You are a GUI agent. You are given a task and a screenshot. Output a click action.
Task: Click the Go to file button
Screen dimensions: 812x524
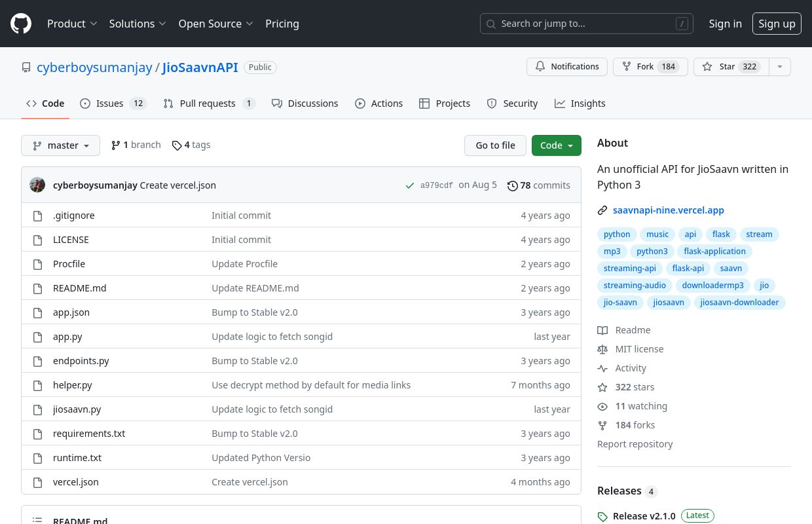pos(496,145)
